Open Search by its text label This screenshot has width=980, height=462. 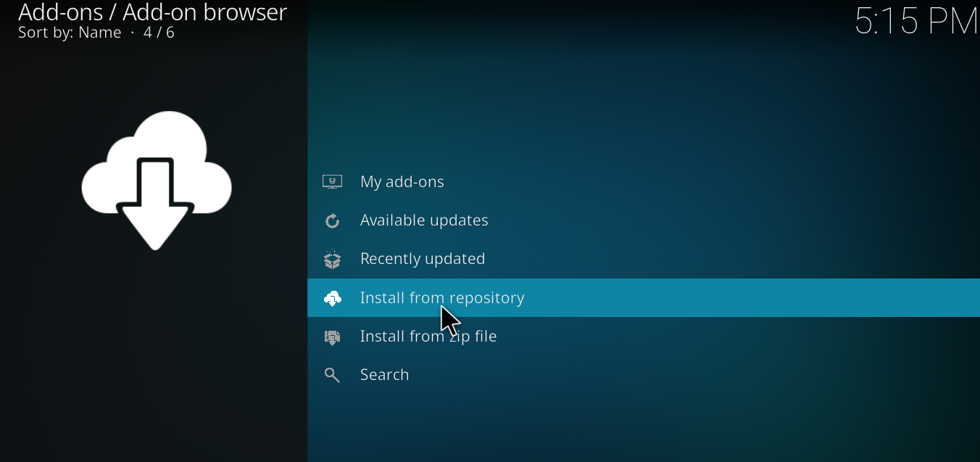[x=384, y=375]
